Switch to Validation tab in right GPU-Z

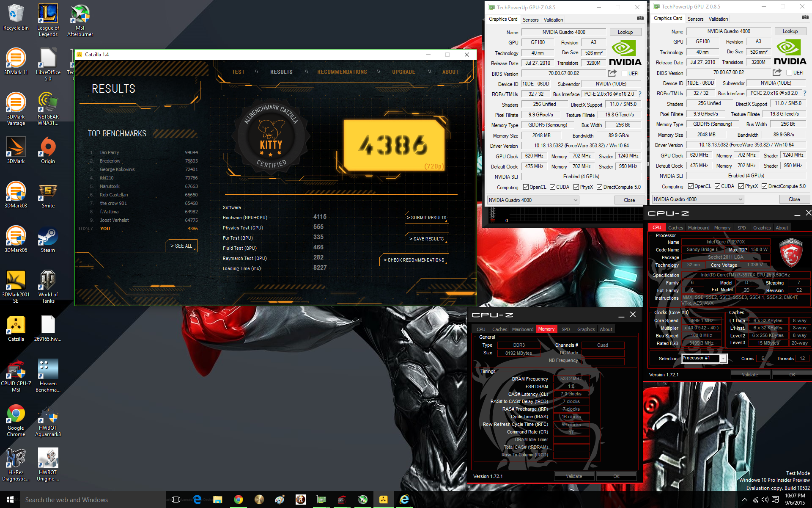click(x=718, y=19)
